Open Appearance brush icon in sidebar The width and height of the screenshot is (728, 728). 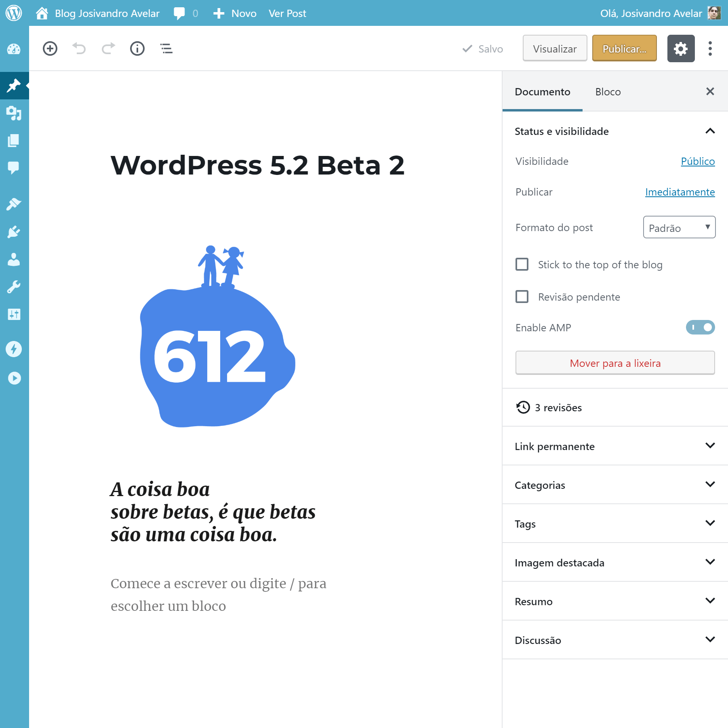pyautogui.click(x=14, y=204)
